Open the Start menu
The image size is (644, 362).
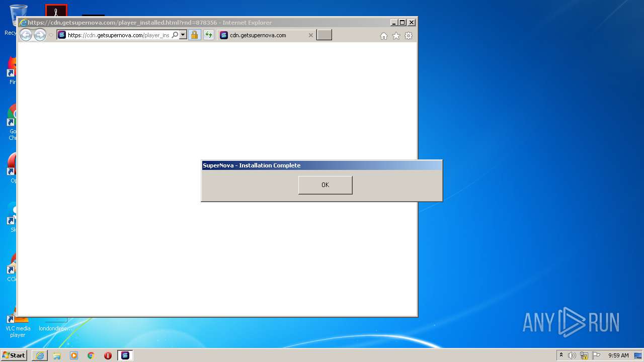tap(14, 355)
